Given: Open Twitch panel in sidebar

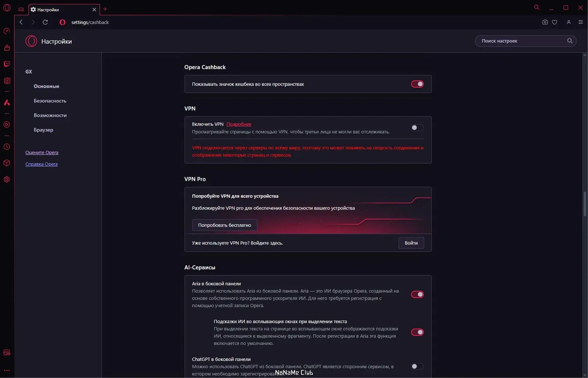Looking at the screenshot, I should point(7,64).
